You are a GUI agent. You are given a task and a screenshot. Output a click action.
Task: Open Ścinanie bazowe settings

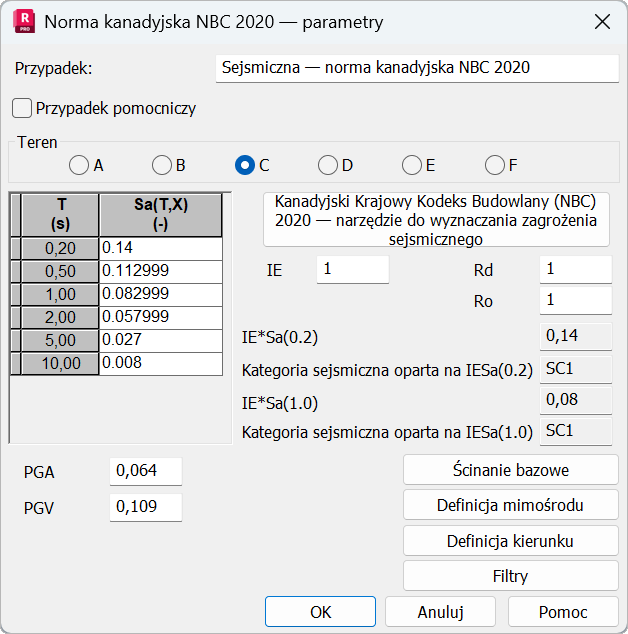coord(511,470)
